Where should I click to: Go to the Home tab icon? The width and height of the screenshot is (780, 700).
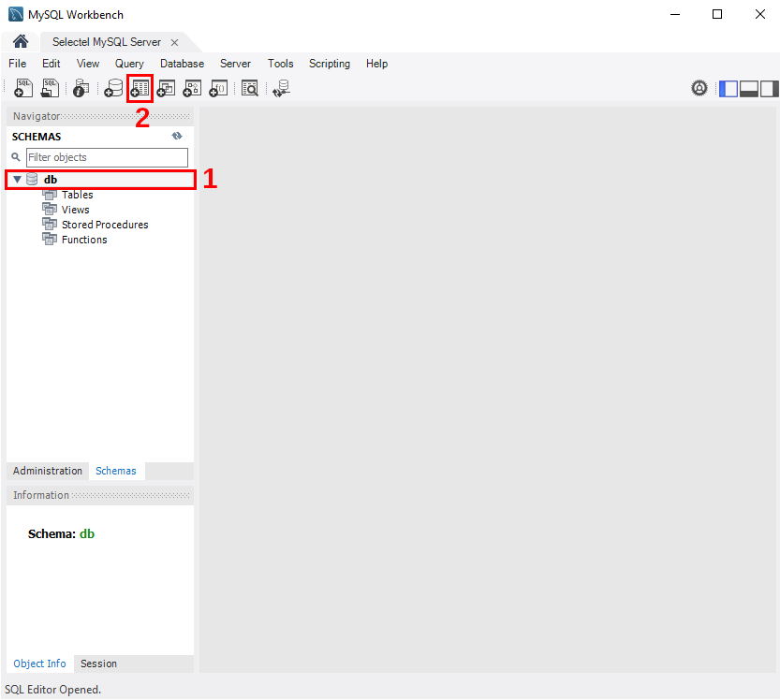tap(21, 41)
